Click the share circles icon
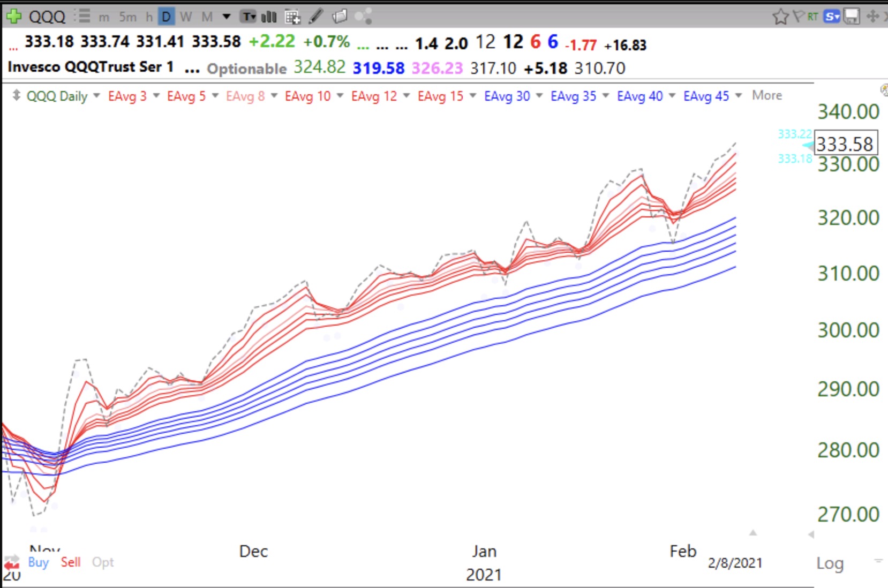The height and width of the screenshot is (588, 888). [x=363, y=17]
